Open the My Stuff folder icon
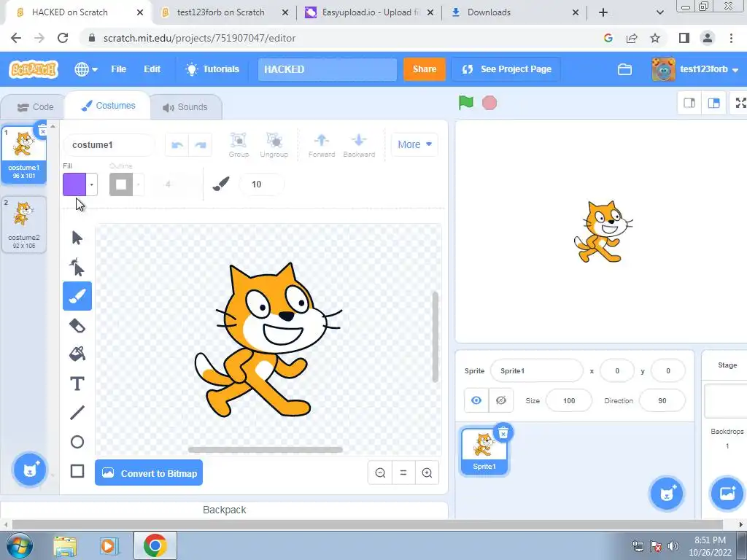 (624, 69)
